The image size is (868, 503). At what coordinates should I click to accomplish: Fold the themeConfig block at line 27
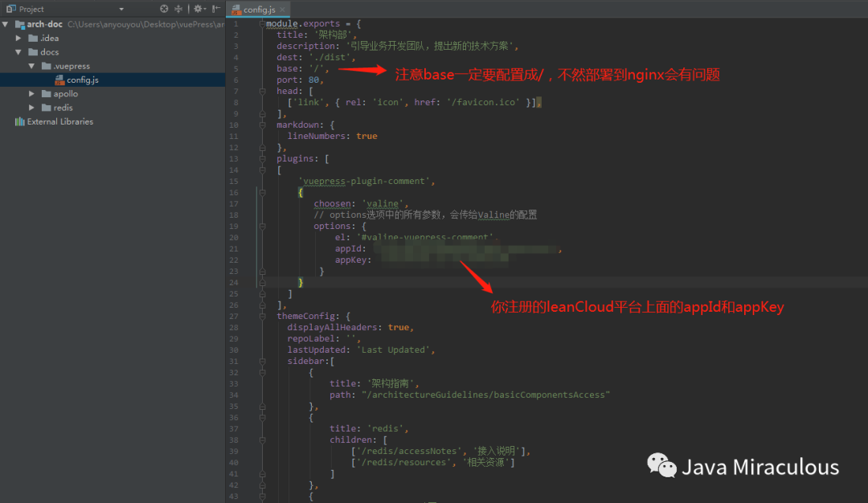point(262,317)
